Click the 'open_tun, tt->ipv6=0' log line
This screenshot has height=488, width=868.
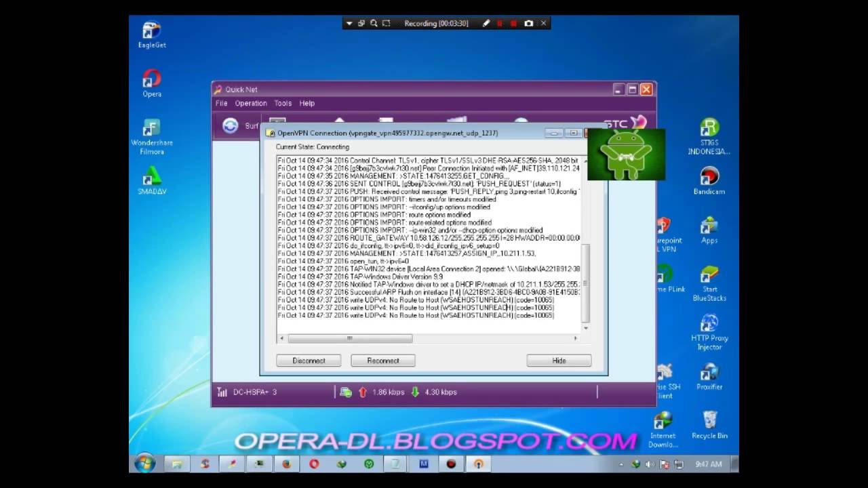pos(343,261)
